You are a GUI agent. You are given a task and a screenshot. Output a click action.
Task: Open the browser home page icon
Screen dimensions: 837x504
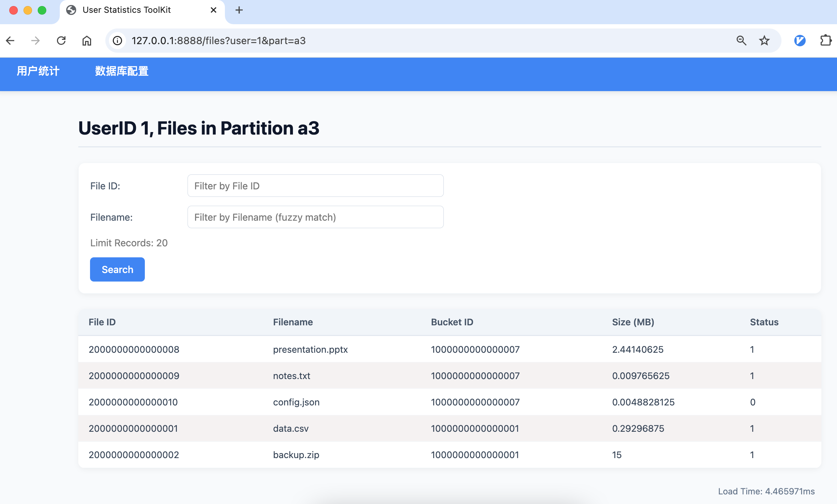coord(87,41)
